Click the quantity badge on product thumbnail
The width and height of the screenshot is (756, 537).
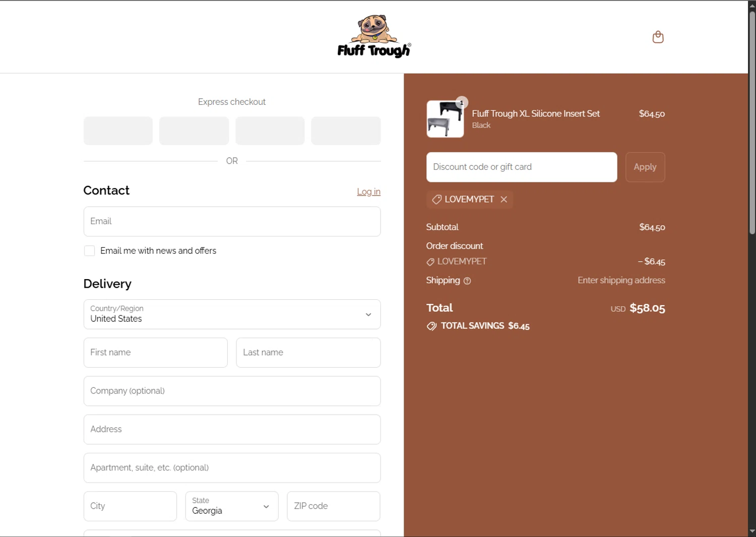click(x=462, y=102)
